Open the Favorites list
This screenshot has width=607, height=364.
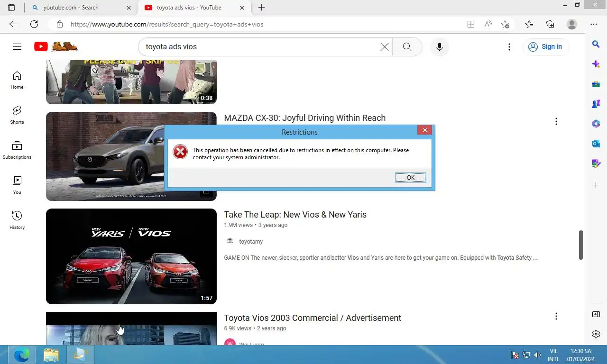[x=529, y=24]
